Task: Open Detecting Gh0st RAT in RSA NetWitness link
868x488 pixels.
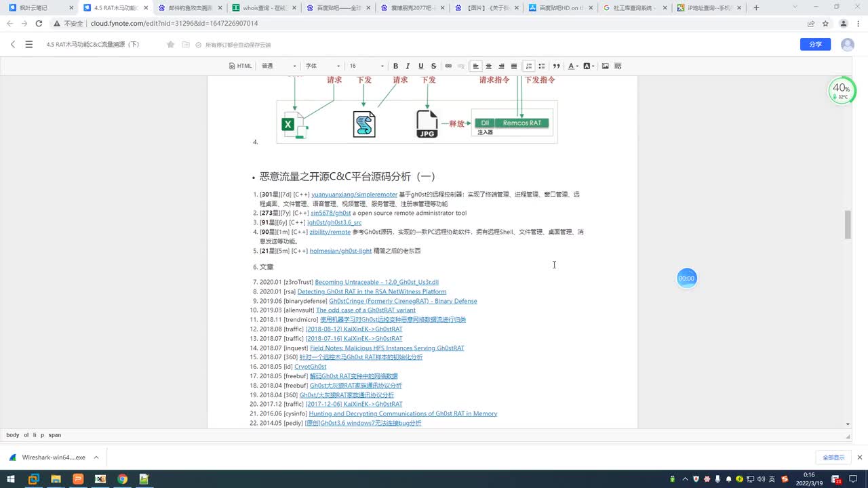Action: click(x=372, y=291)
